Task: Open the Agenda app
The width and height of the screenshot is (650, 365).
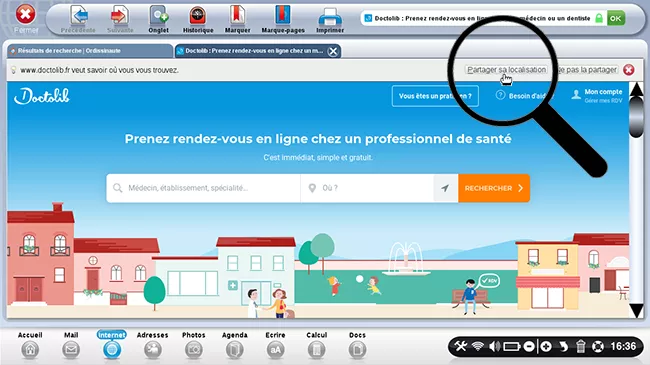Action: [235, 345]
